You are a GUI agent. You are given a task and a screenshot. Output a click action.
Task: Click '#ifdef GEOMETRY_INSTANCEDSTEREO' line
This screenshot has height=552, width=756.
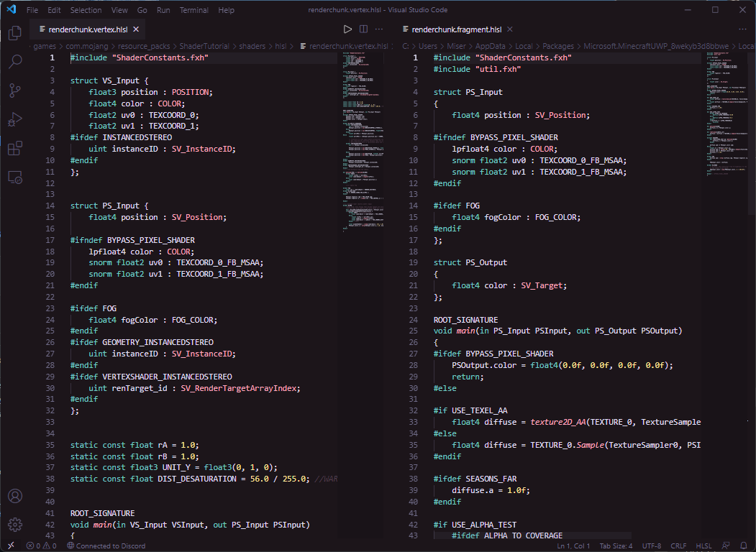pos(142,342)
